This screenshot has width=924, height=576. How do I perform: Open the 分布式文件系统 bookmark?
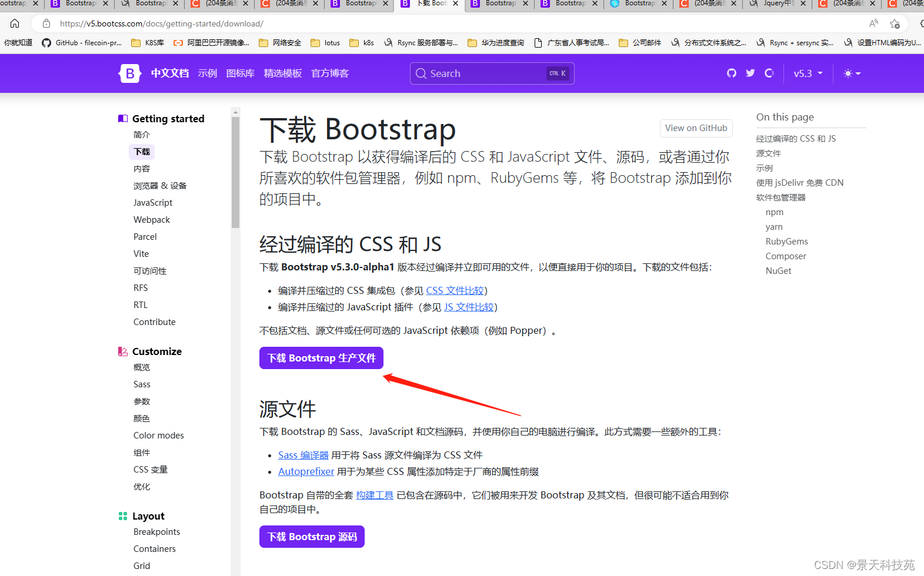pyautogui.click(x=709, y=43)
